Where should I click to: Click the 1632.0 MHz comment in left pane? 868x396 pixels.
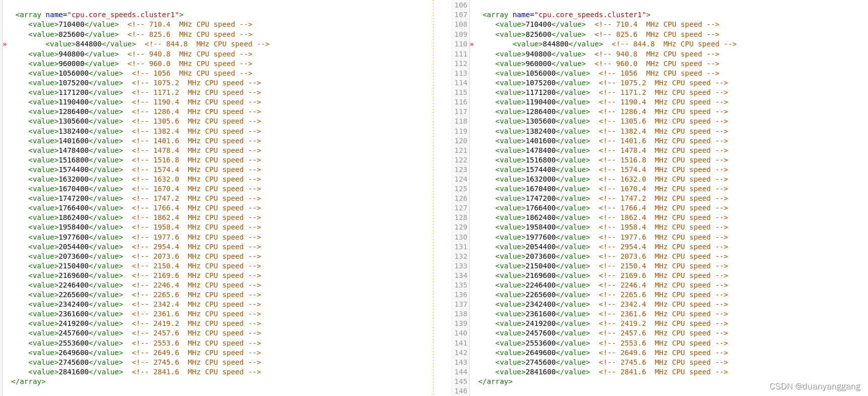[197, 179]
